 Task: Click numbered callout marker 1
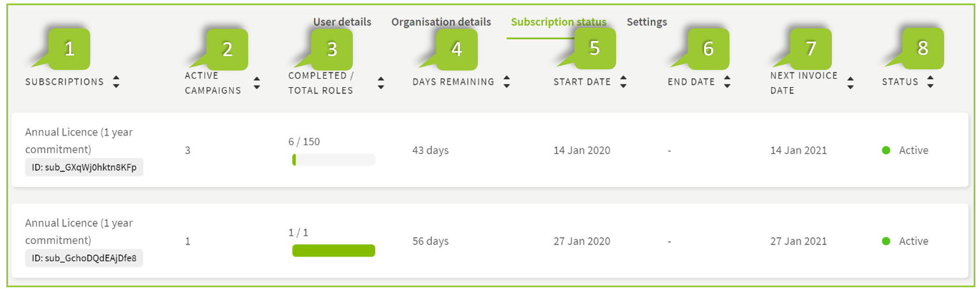(x=69, y=49)
